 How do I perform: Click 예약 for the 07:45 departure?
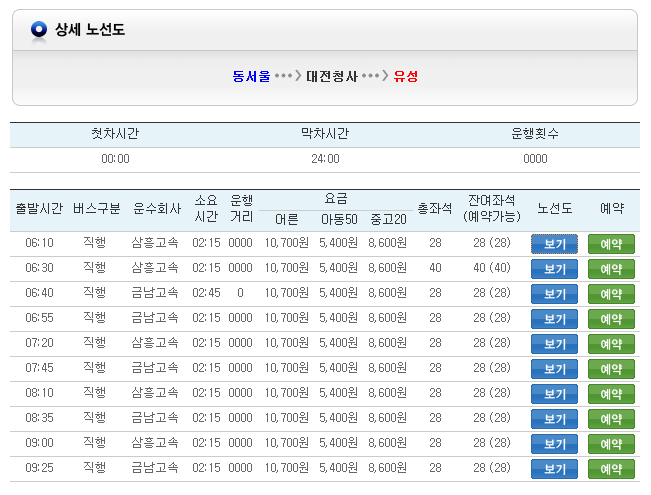tap(611, 369)
